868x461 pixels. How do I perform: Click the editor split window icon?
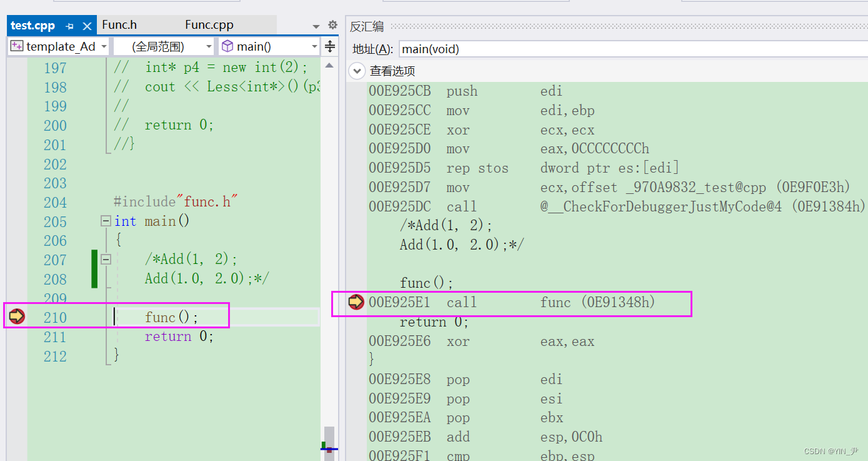pos(329,46)
